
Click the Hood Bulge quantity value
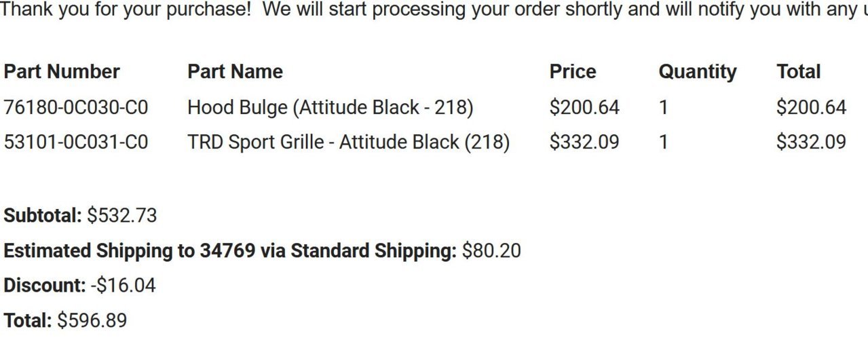click(x=663, y=107)
